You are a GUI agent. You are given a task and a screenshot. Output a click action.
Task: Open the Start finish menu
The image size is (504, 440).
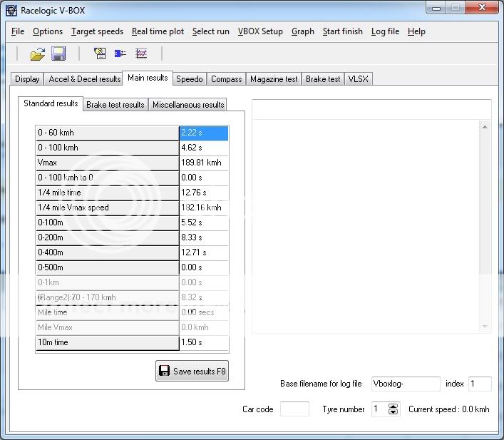(343, 31)
